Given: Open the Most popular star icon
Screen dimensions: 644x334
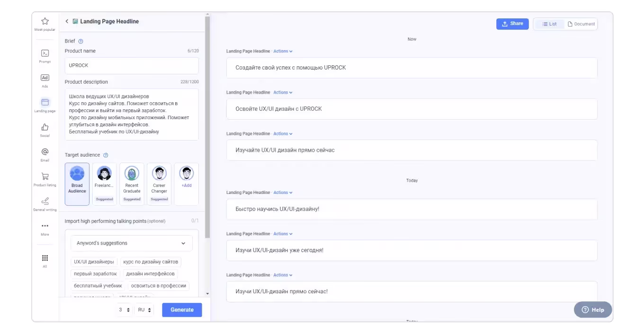Looking at the screenshot, I should pyautogui.click(x=45, y=21).
